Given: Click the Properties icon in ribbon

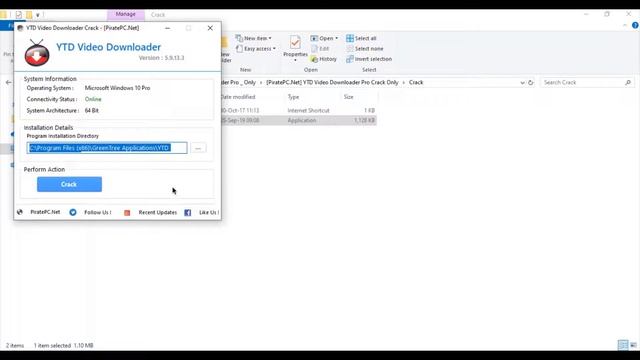Looking at the screenshot, I should click(x=295, y=42).
